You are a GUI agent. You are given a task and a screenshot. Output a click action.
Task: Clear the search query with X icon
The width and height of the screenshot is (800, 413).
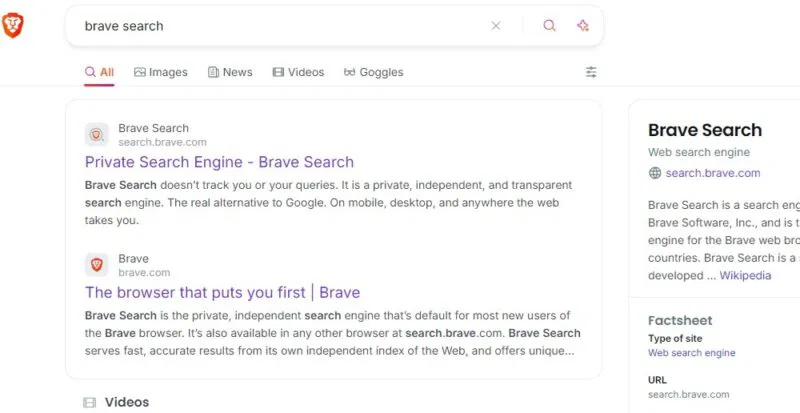click(495, 26)
